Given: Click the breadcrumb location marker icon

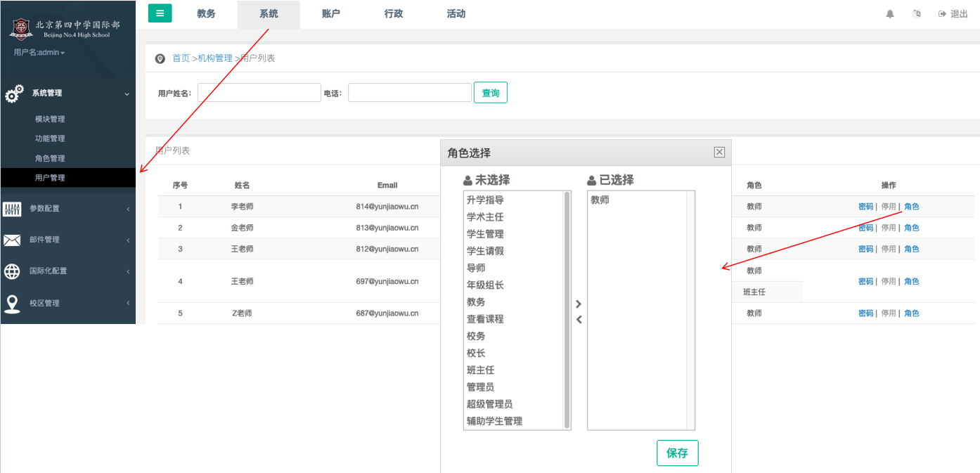Looking at the screenshot, I should 160,58.
